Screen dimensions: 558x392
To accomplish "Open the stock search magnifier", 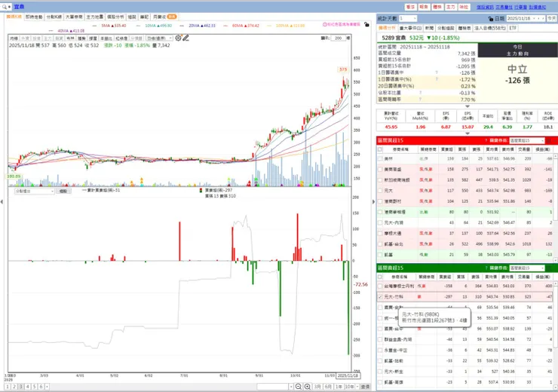I will [5, 7].
